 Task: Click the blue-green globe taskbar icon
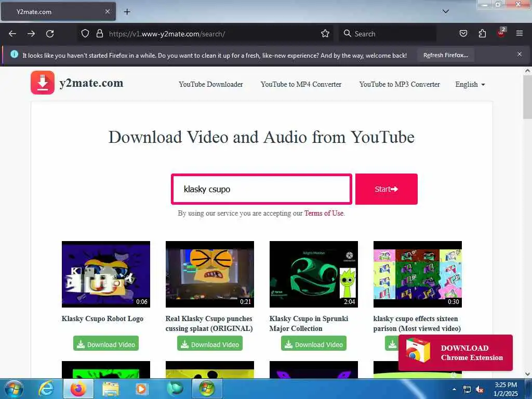pos(175,389)
